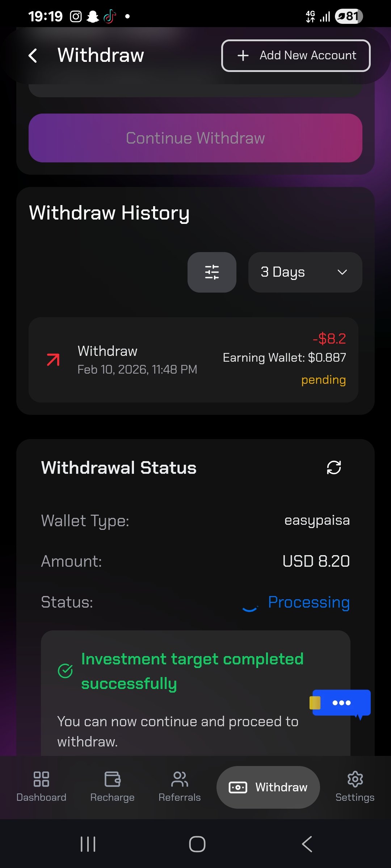
Task: Open the Referrals tab
Action: tap(180, 787)
